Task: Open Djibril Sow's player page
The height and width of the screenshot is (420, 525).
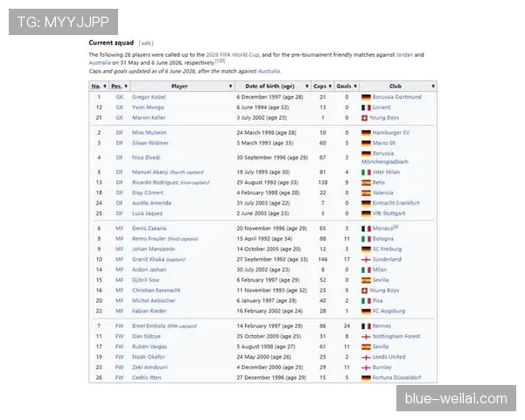Action: coord(145,280)
